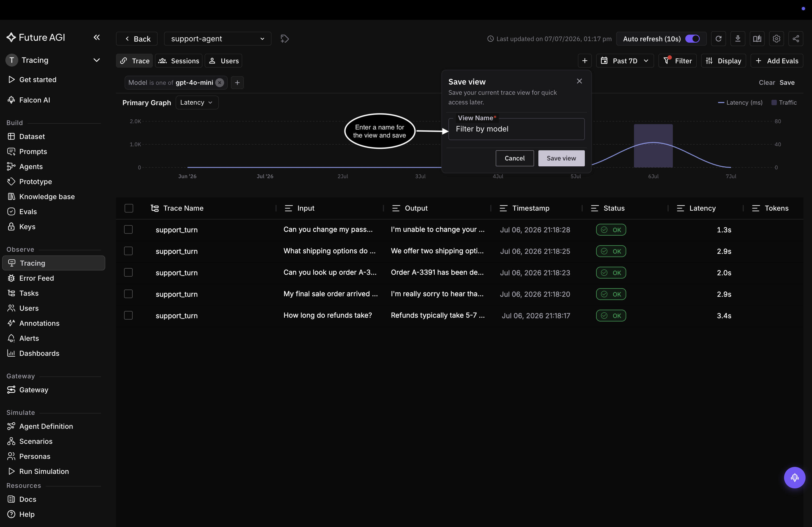Screen dimensions: 812x527
Task: Download traces using the download icon
Action: (x=738, y=39)
